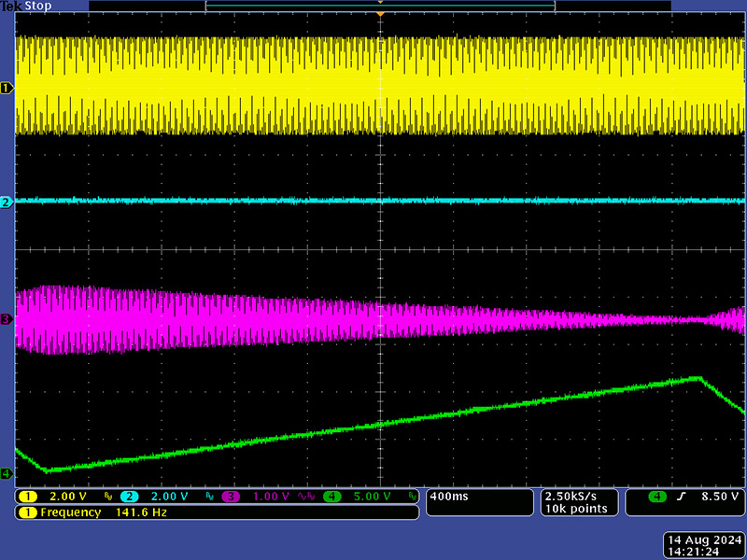Click the channel 4 bandwidth limit icon

(x=413, y=497)
